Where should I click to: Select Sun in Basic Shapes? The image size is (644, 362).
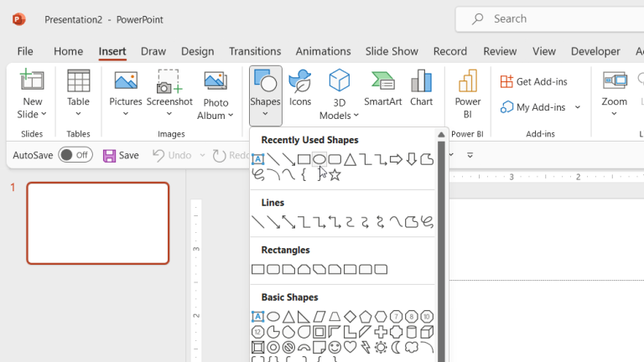coord(381,348)
